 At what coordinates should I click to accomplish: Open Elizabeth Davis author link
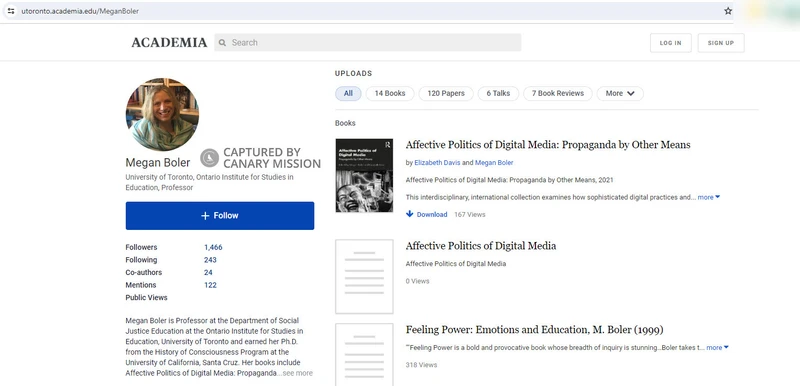pos(437,163)
